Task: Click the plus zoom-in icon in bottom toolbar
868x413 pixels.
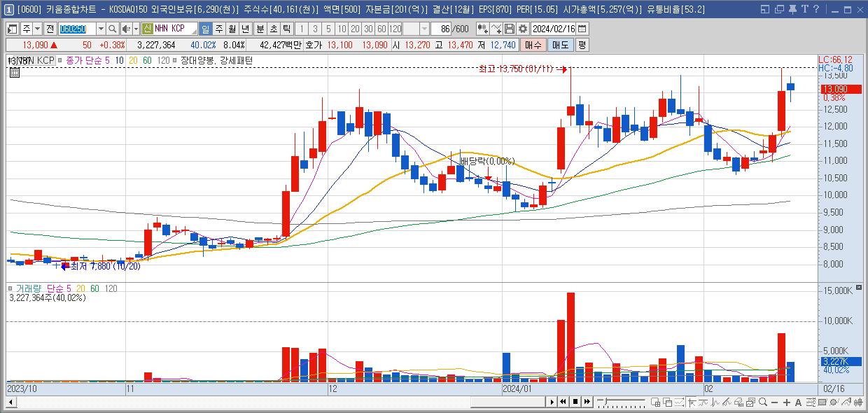Action: [x=787, y=402]
